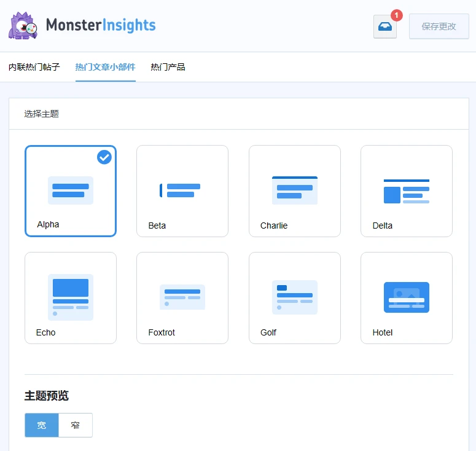Click the Hotel theme label
Viewport: 476px width, 451px height.
pos(383,332)
